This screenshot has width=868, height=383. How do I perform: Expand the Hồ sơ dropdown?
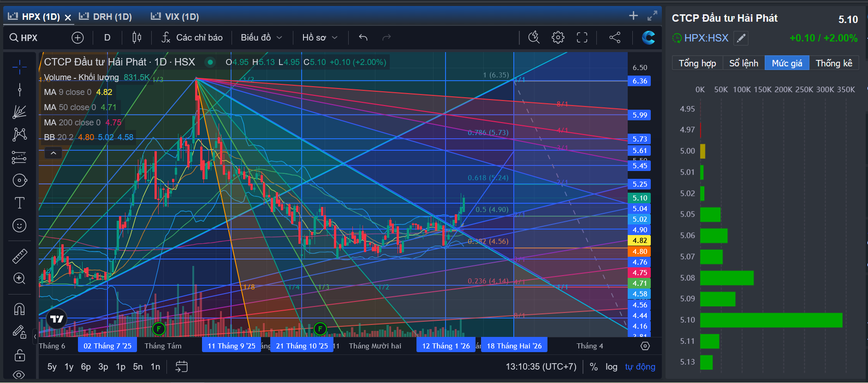tap(320, 38)
